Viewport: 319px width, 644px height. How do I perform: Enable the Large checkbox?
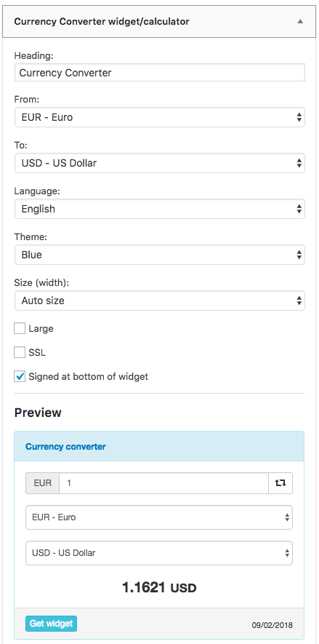[x=20, y=329]
